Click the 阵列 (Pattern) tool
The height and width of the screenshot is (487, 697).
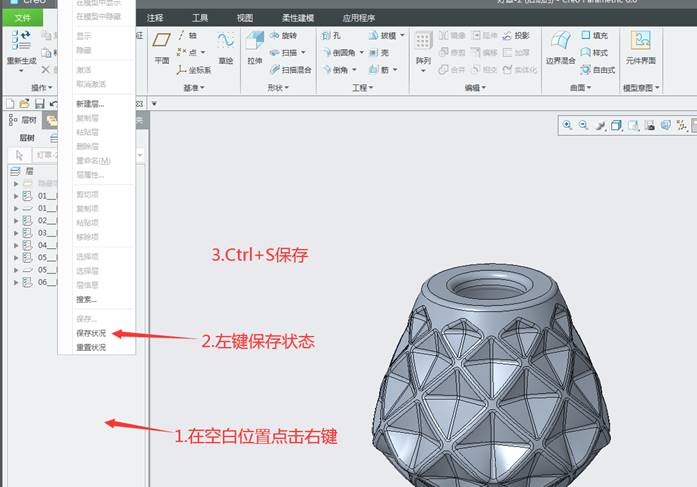[423, 48]
